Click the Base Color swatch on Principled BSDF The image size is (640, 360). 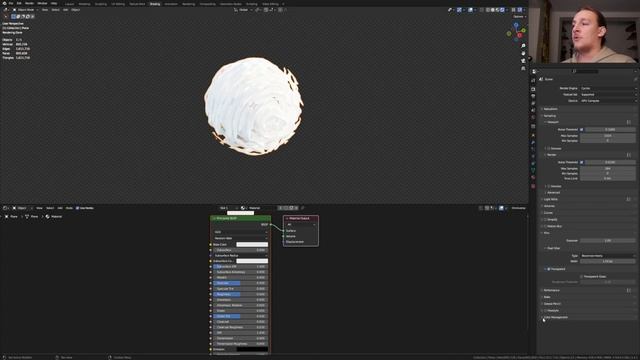coord(252,244)
